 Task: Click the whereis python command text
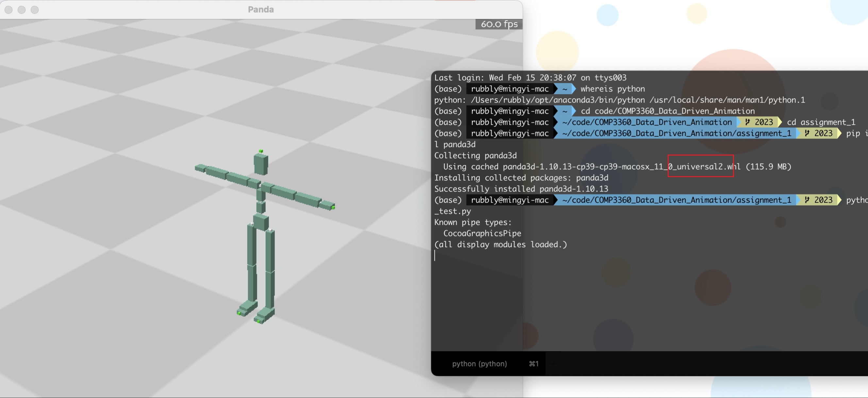point(612,89)
